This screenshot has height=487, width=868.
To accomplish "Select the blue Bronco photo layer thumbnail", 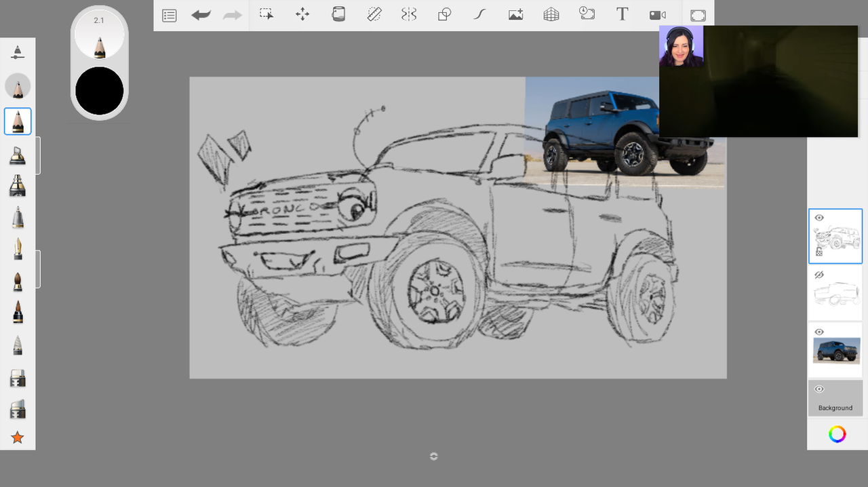I will point(835,350).
